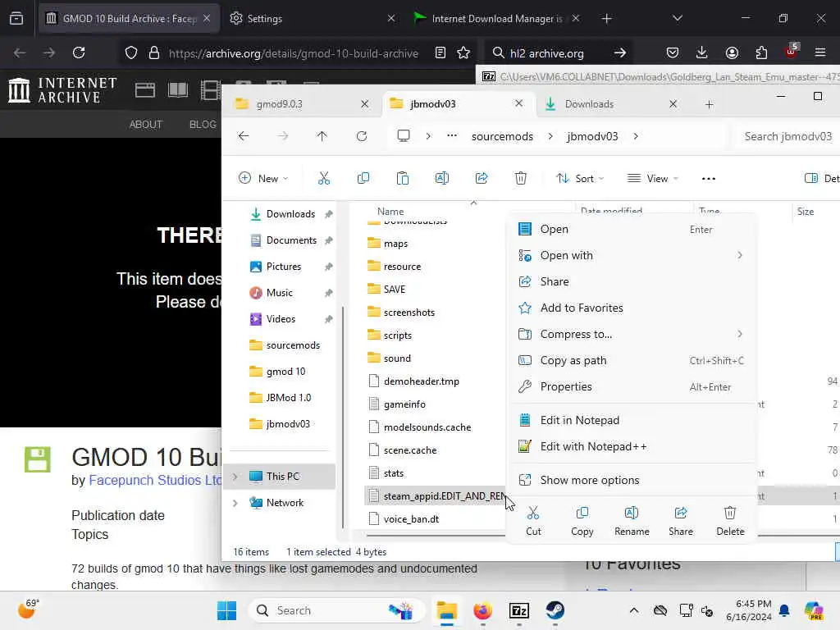The width and height of the screenshot is (840, 630).
Task: Expand the Compress to submenu arrow
Action: (x=740, y=334)
